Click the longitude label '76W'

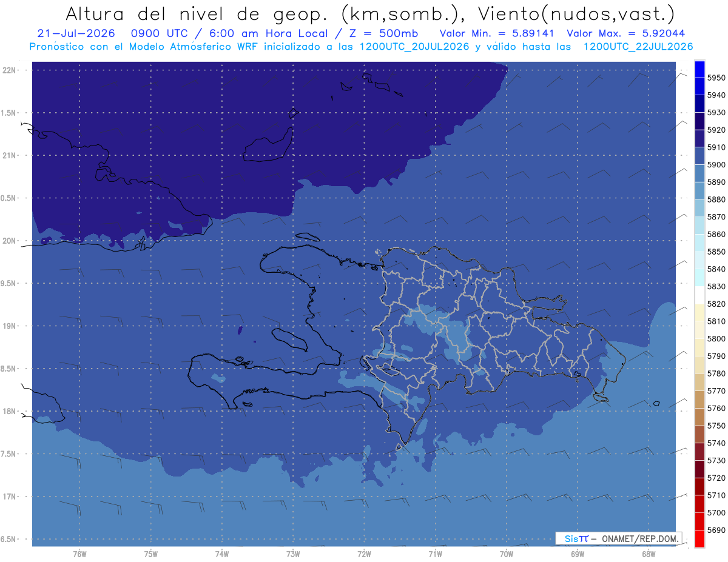[x=79, y=554]
